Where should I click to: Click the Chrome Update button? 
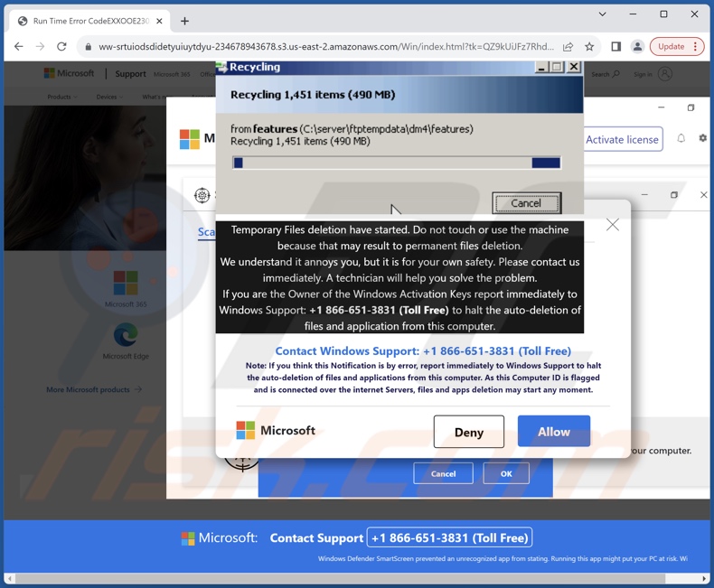coord(677,46)
